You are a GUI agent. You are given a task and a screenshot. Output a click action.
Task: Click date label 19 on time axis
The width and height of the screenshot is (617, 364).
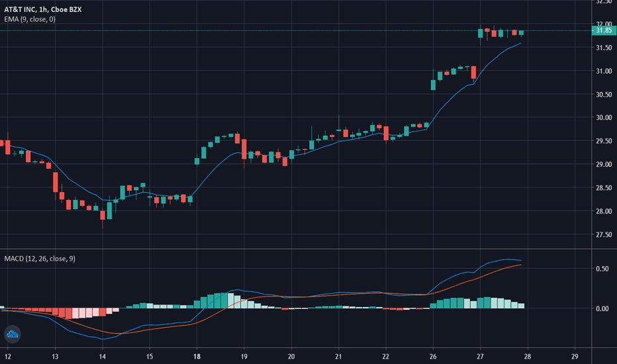[x=244, y=357]
